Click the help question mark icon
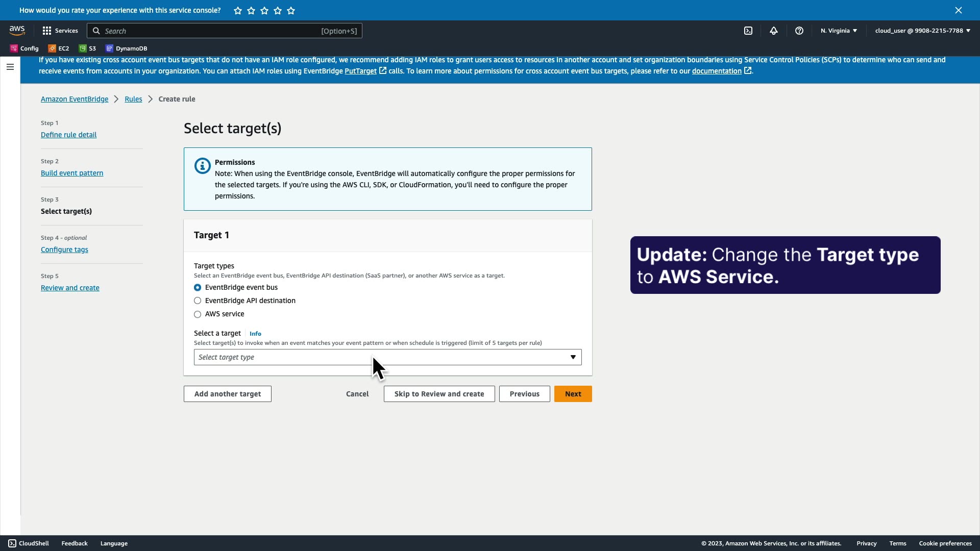Screen dimensions: 980x551 (x=799, y=31)
